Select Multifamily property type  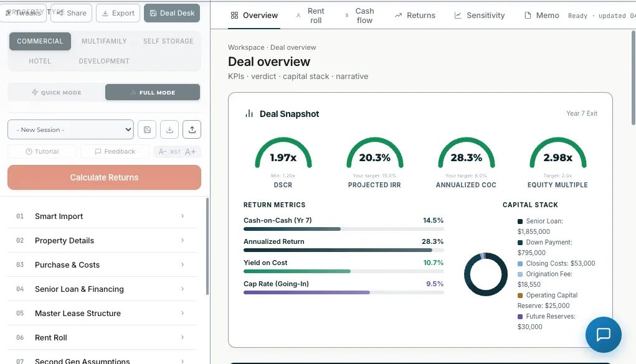[x=104, y=41]
